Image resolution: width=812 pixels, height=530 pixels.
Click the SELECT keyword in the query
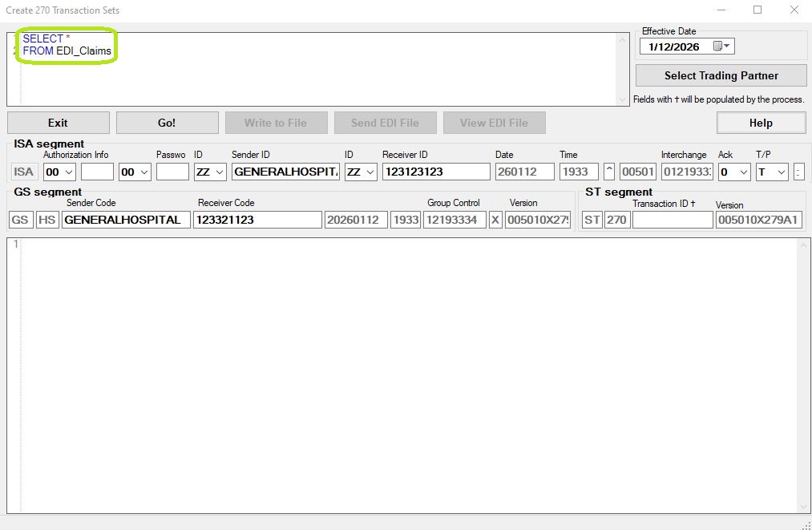[42, 38]
